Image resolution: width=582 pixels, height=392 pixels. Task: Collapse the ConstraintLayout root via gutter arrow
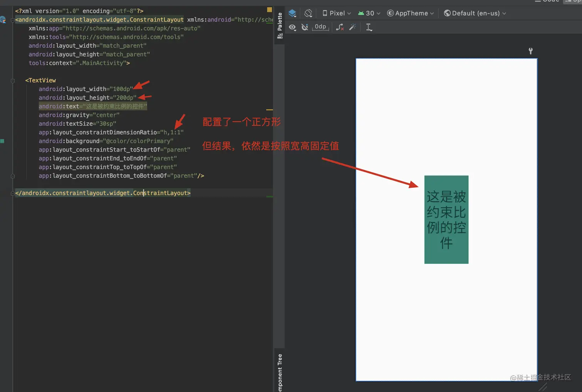[13, 20]
